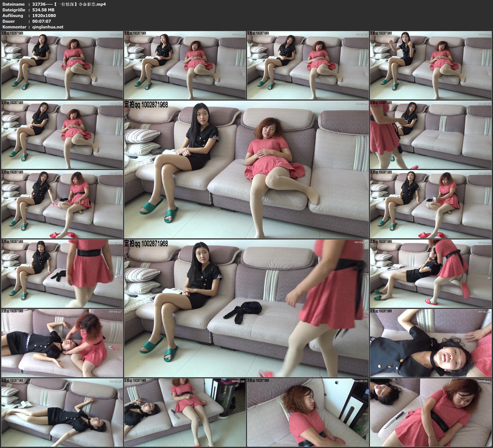This screenshot has height=448, width=493.
Task: Click the 1920x1080 resolution value
Action: [x=44, y=15]
